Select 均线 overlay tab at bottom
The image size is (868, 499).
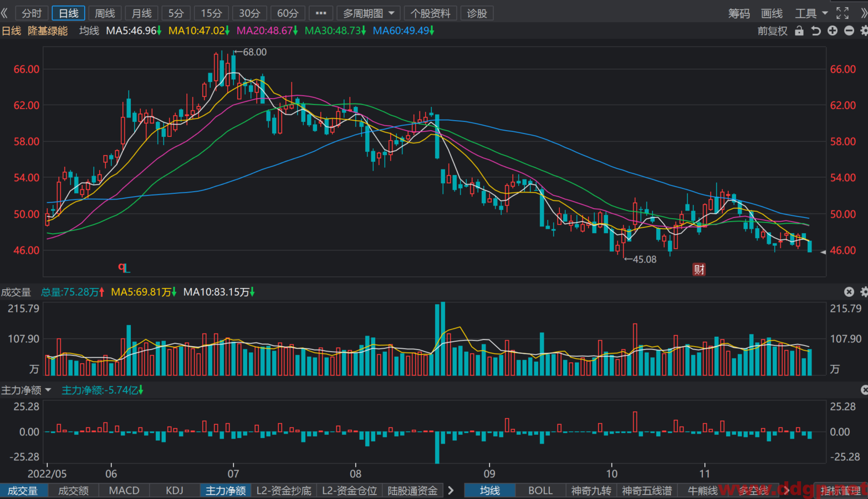pyautogui.click(x=490, y=491)
